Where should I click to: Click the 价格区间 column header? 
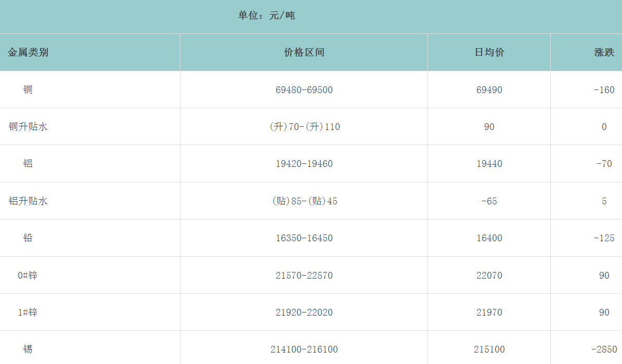pos(304,53)
